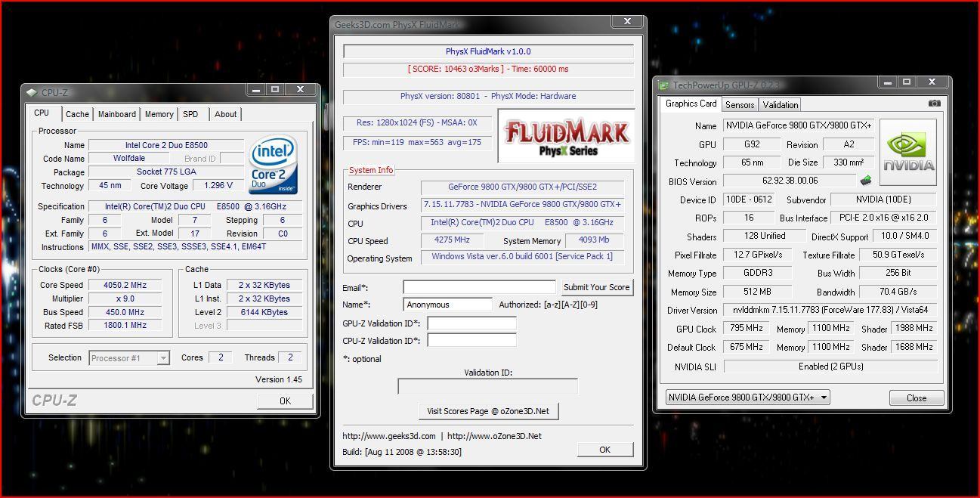Viewport: 980px width, 498px height.
Task: Click the Bus Interface PCI-E 2.0 value
Action: click(x=883, y=218)
